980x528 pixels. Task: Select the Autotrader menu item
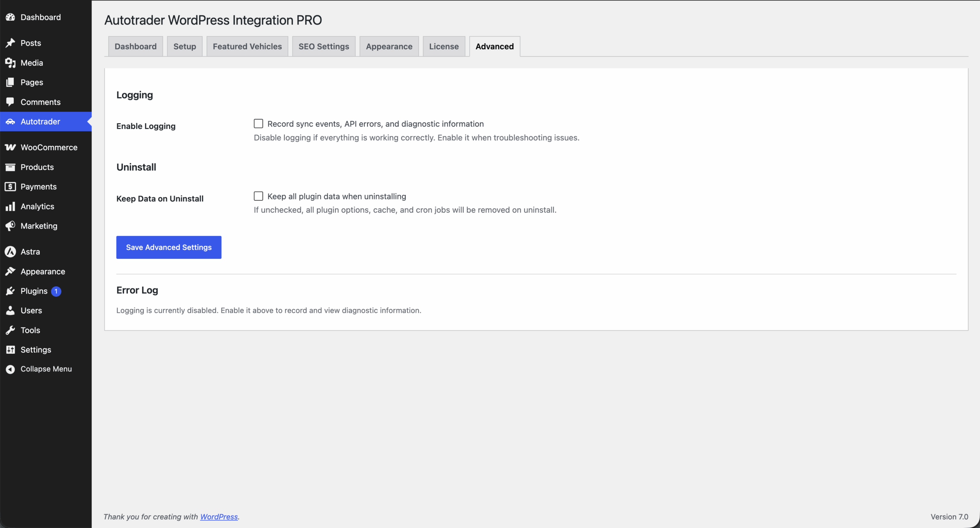click(46, 122)
